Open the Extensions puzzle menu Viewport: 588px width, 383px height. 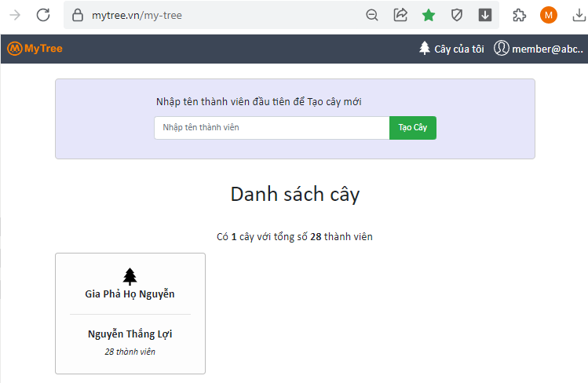pos(519,15)
